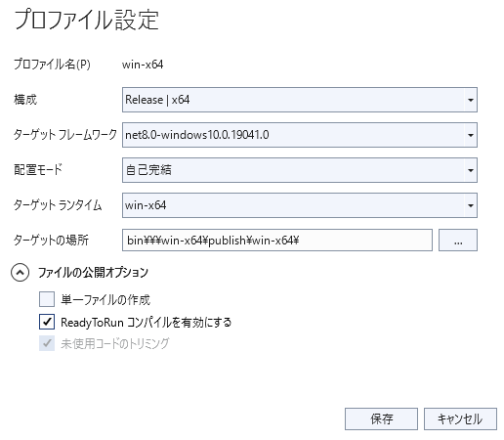The image size is (504, 440).
Task: Click the ファイルの公開オプション section header text
Action: 93,273
